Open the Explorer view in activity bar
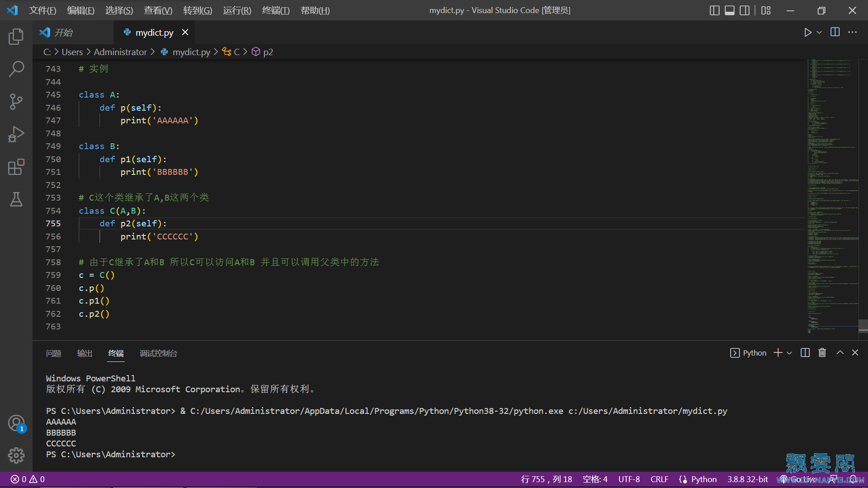Image resolution: width=868 pixels, height=488 pixels. click(x=16, y=37)
